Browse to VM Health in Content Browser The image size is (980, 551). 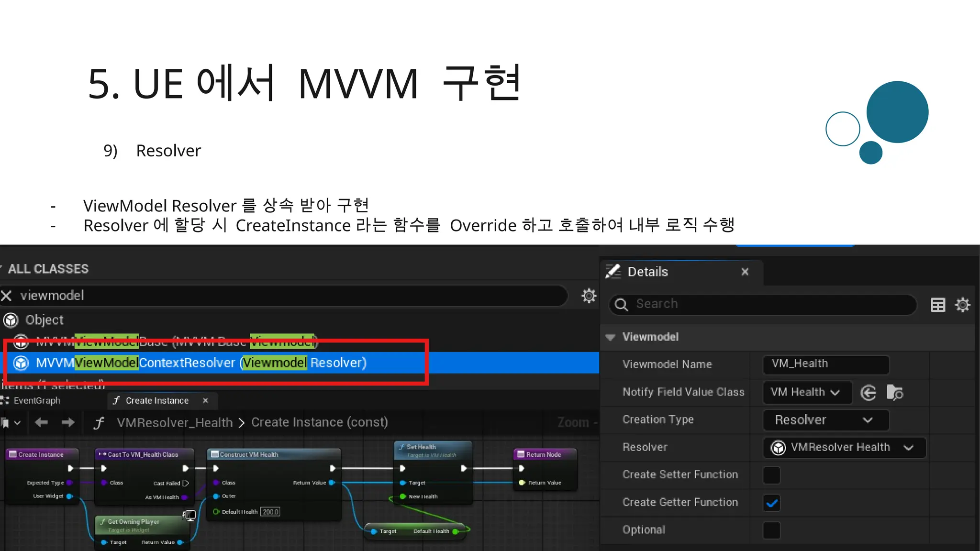tap(895, 393)
